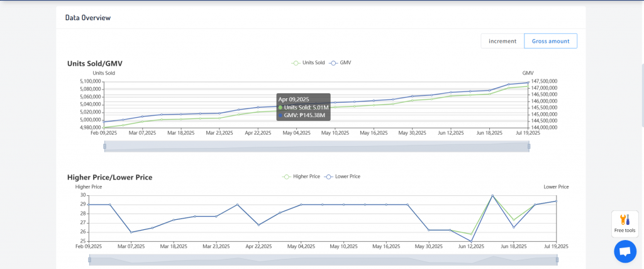Screen dimensions: 644x269
Task: Click the Units Sold/GMV chart title
Action: click(x=95, y=64)
